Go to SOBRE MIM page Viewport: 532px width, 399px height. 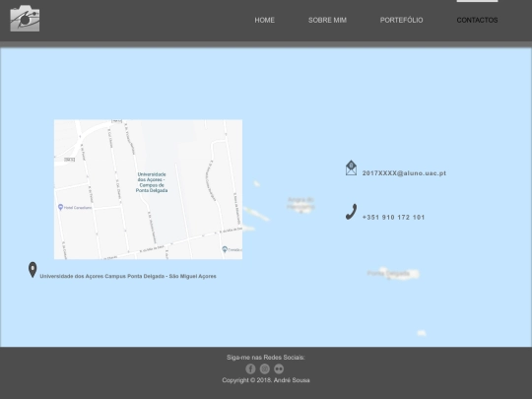327,21
